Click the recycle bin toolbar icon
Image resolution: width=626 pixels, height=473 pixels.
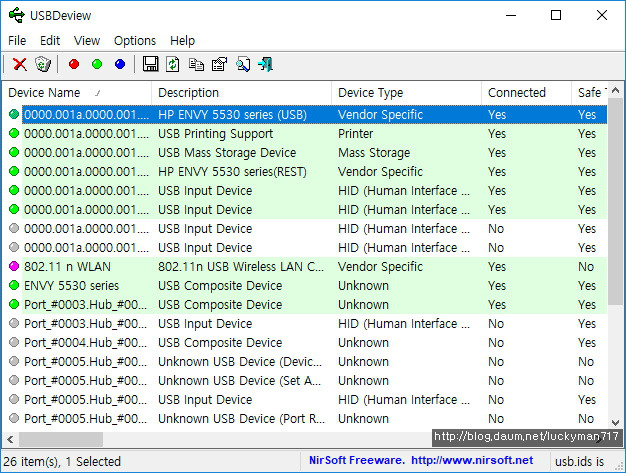(x=43, y=64)
